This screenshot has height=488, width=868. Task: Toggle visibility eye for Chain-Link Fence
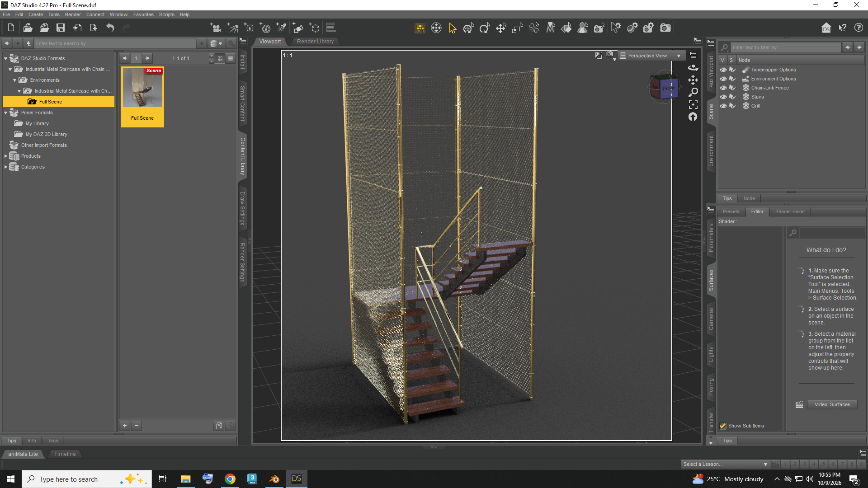click(723, 88)
